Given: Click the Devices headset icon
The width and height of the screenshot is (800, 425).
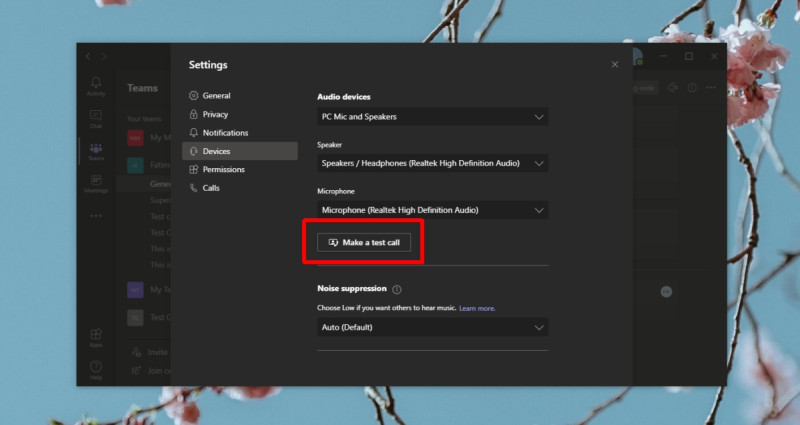Looking at the screenshot, I should 193,151.
